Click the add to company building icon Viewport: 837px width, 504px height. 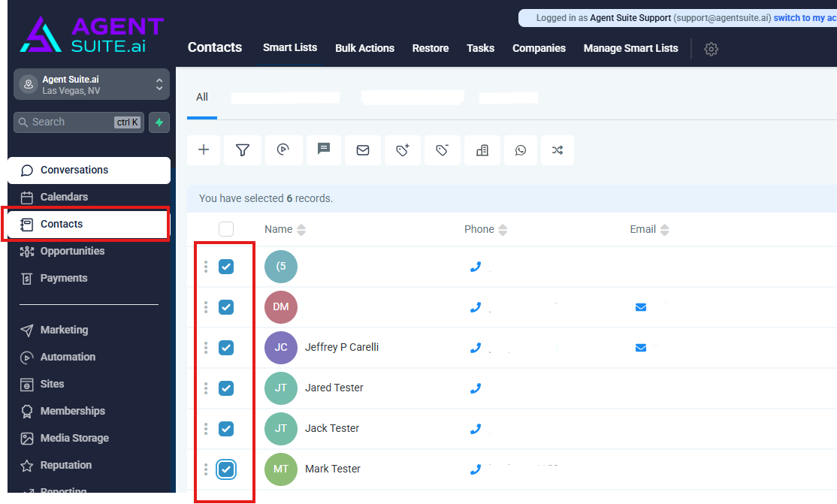(482, 150)
